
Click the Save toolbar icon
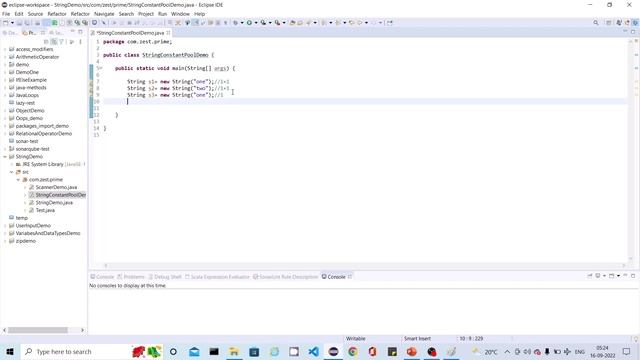(19, 23)
